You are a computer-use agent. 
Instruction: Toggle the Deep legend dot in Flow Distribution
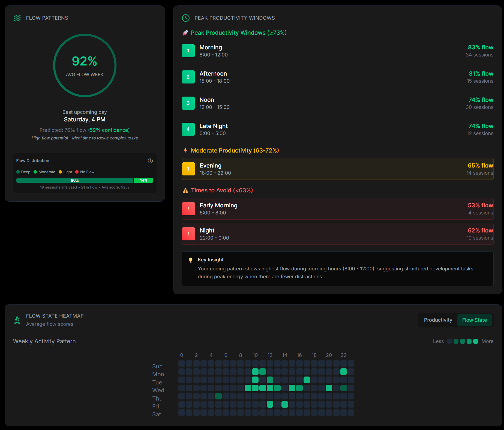coord(18,172)
